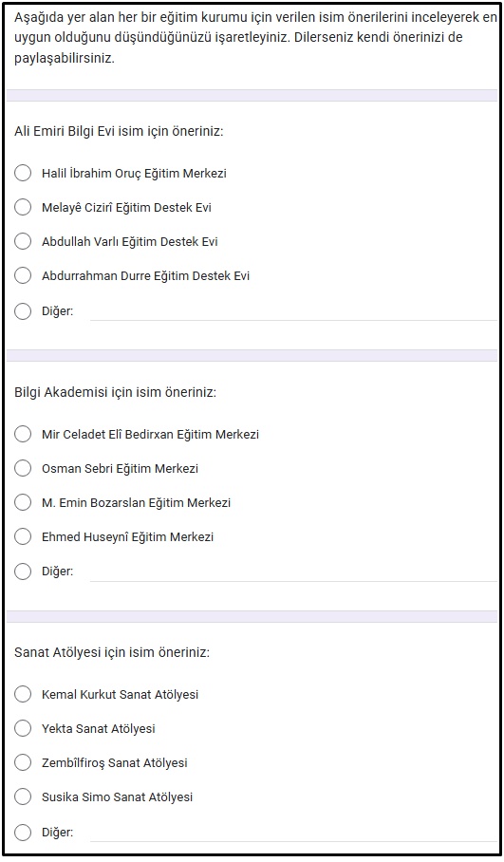504x862 pixels.
Task: Click Diğer text field for Ali Emiri Bilgi Evi
Action: (x=293, y=311)
